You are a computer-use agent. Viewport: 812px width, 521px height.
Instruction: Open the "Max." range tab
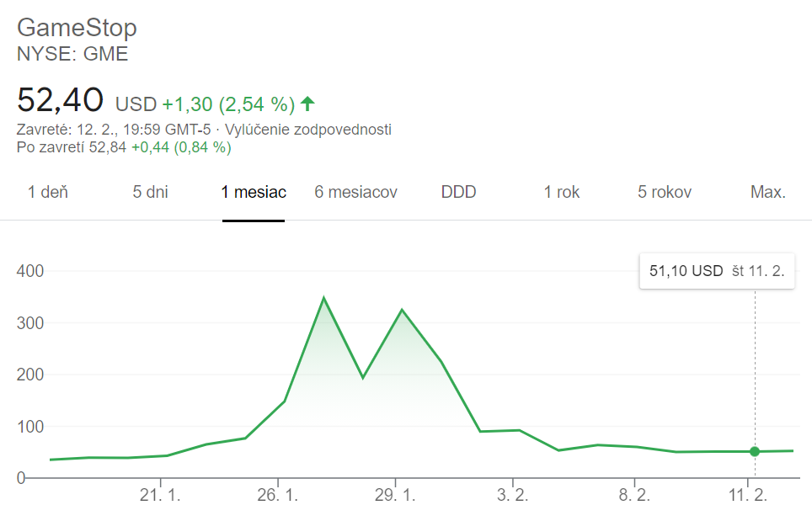pyautogui.click(x=768, y=192)
